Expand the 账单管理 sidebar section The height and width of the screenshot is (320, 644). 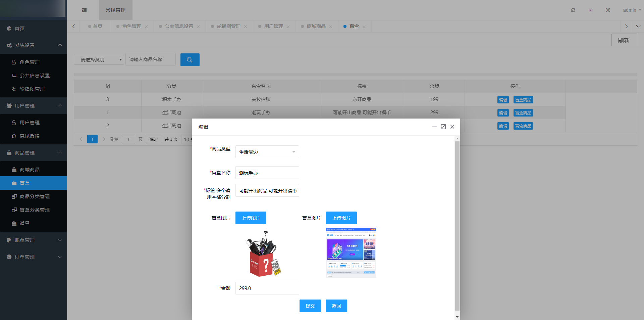(x=34, y=240)
